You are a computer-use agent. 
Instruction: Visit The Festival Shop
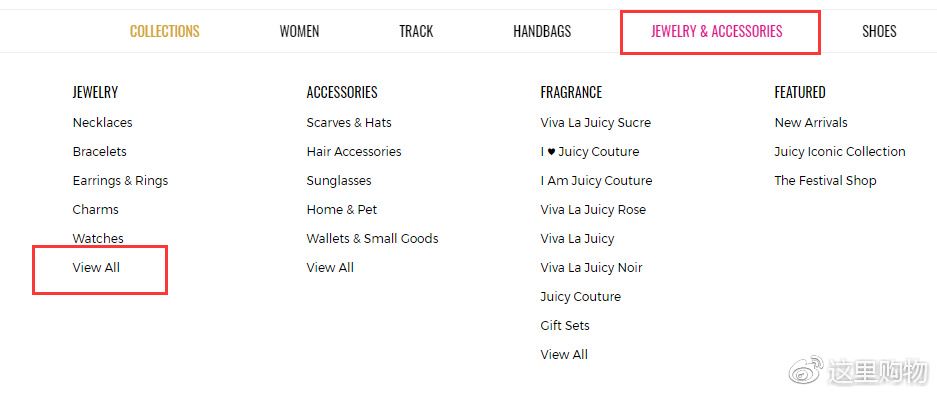pyautogui.click(x=825, y=181)
